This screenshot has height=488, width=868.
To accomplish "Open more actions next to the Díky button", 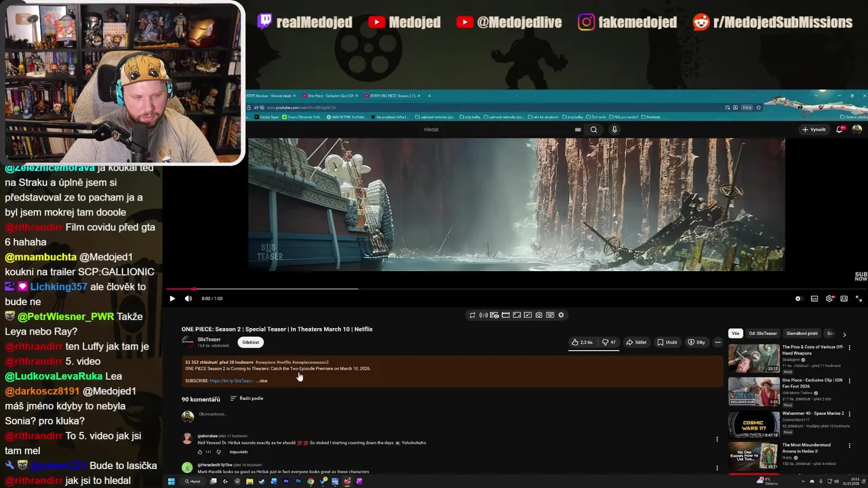I will 718,342.
